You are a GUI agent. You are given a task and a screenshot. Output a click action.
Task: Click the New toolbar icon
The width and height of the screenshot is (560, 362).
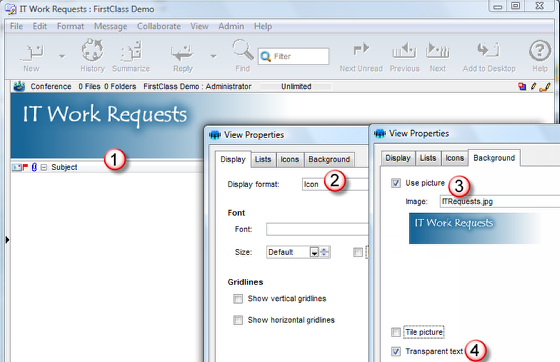pyautogui.click(x=32, y=52)
